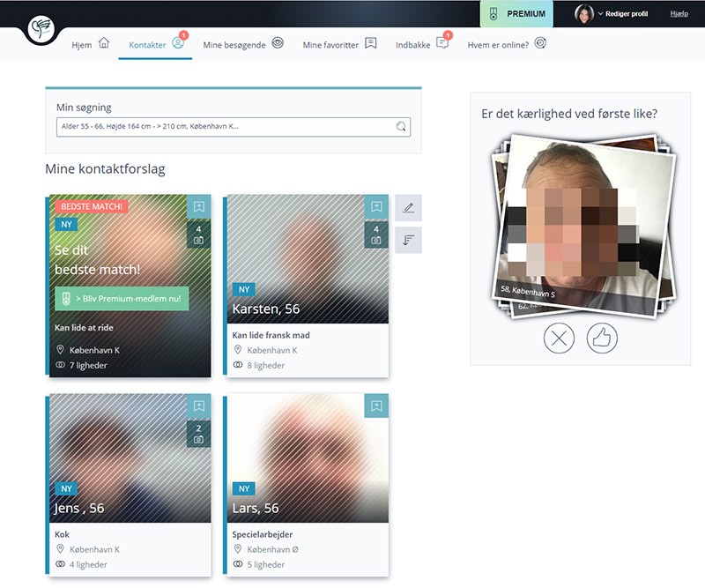The width and height of the screenshot is (705, 588).
Task: Click the 'Mine kontaktforslag' heading
Action: (105, 169)
